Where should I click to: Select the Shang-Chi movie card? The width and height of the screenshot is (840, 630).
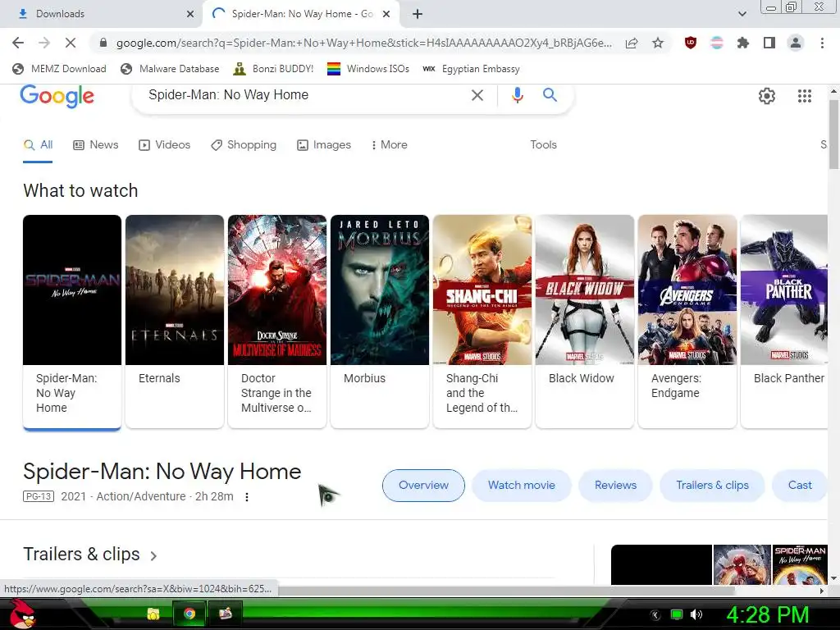[482, 322]
